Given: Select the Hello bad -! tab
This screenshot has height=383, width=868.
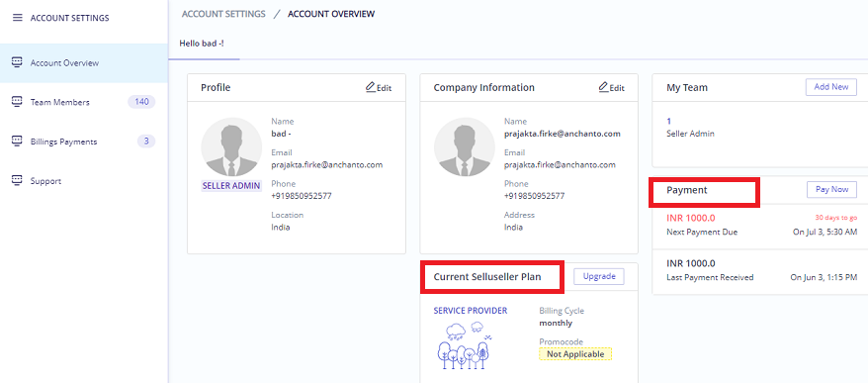Looking at the screenshot, I should pyautogui.click(x=202, y=43).
